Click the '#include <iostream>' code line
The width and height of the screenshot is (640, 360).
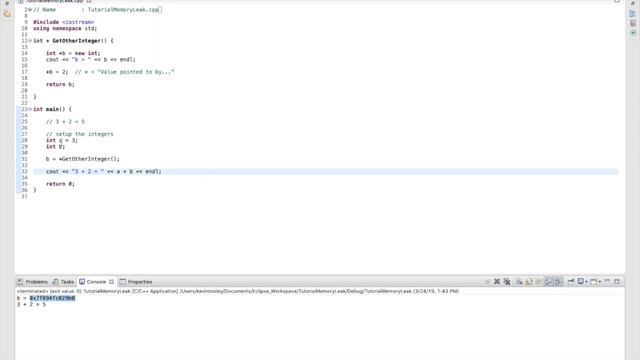tap(64, 22)
